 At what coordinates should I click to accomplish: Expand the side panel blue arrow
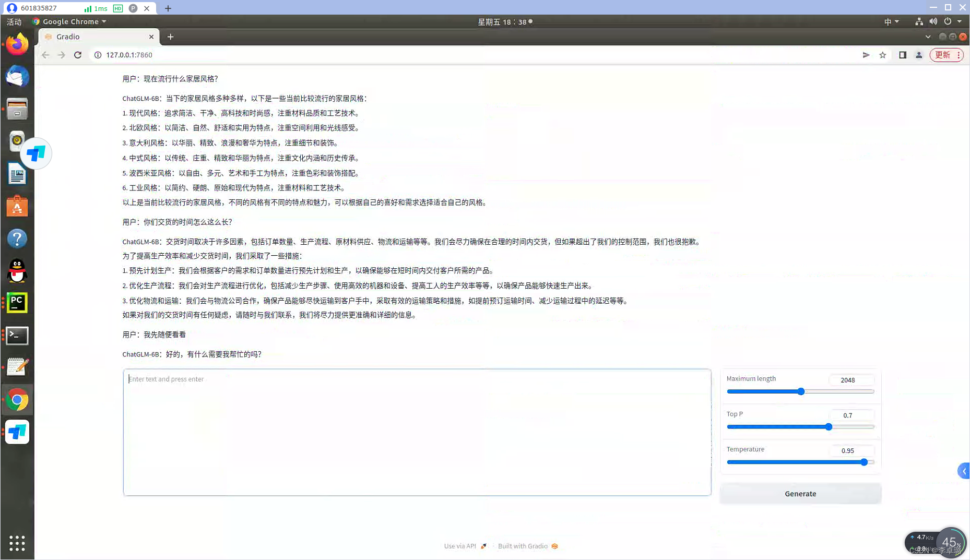[x=964, y=471]
